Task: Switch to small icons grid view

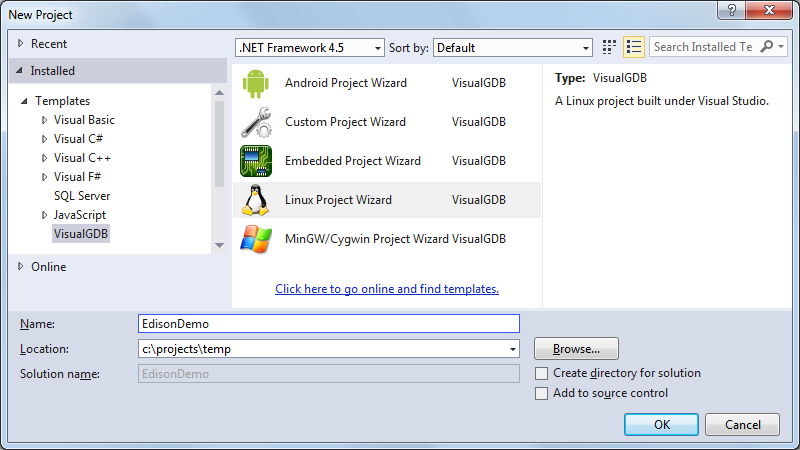Action: click(609, 47)
